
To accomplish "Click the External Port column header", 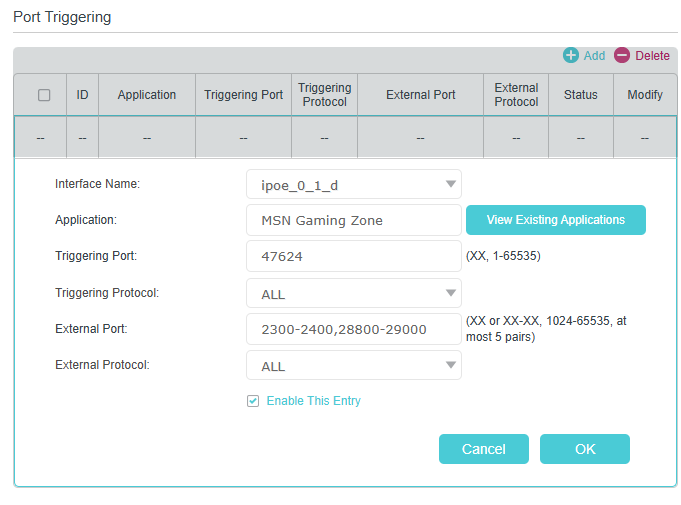I will pyautogui.click(x=420, y=95).
